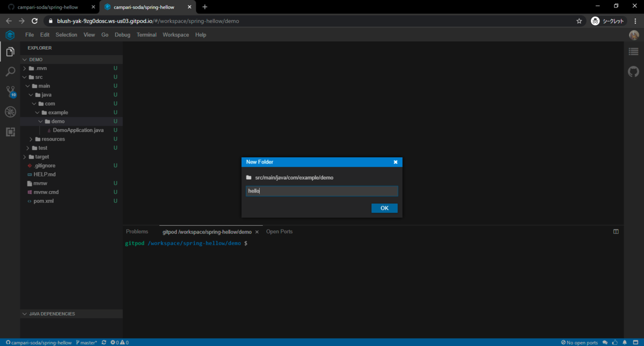Open the outline list icon on right sidebar
This screenshot has height=346, width=644.
[634, 52]
